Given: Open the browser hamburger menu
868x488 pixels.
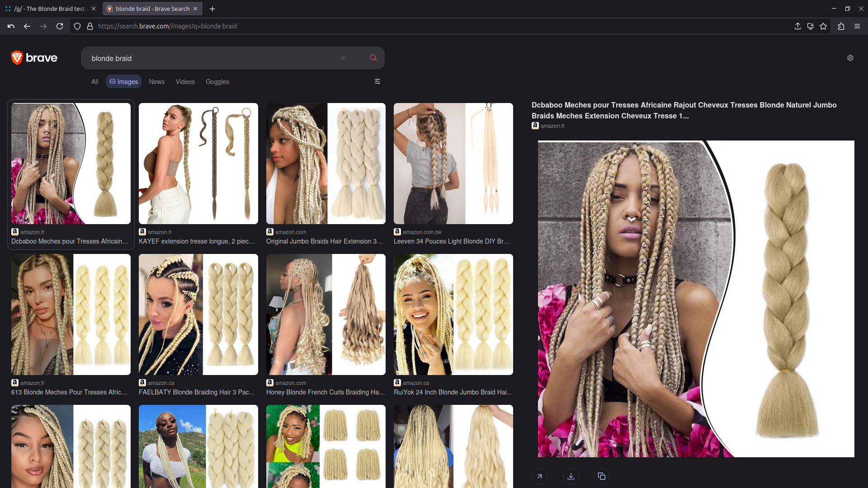Looking at the screenshot, I should point(857,26).
